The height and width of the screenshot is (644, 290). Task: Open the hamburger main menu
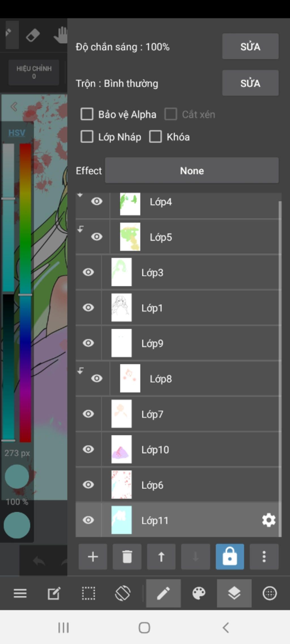coord(20,593)
